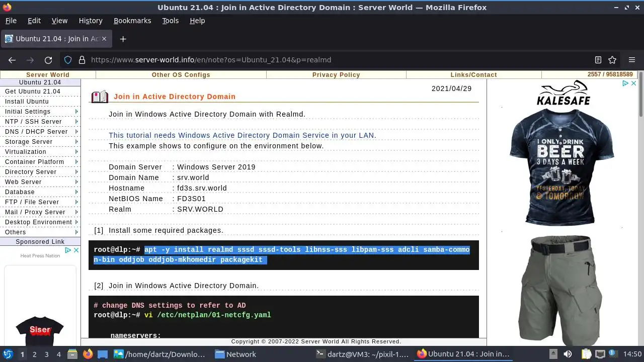Open the History menu
This screenshot has height=362, width=644.
(91, 21)
